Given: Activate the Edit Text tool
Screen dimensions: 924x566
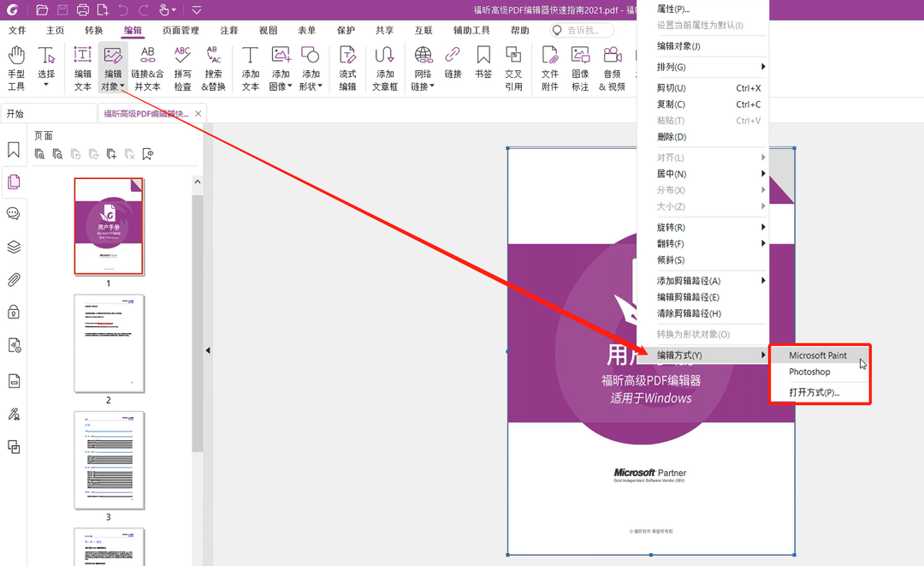Looking at the screenshot, I should click(x=82, y=69).
